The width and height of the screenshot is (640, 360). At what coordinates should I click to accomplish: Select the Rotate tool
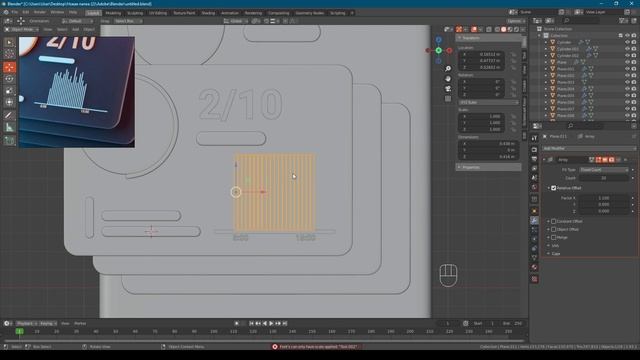click(9, 79)
